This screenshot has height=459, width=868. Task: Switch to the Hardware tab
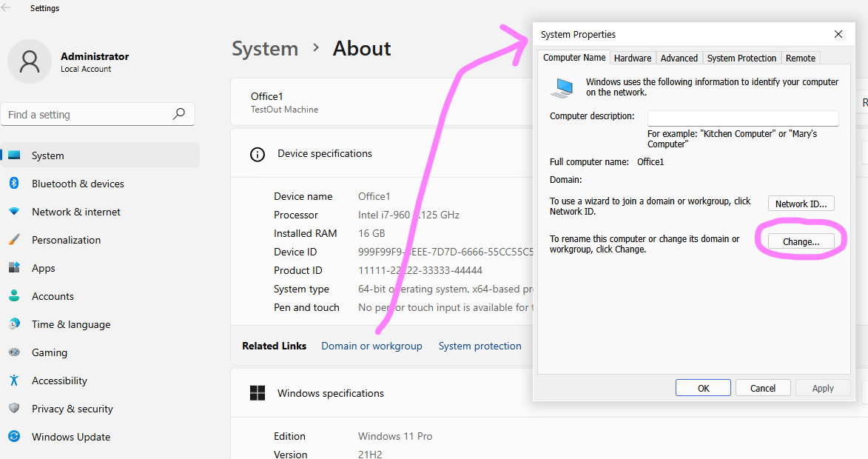tap(633, 58)
